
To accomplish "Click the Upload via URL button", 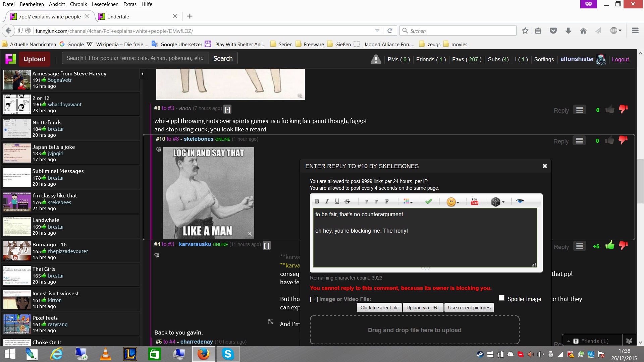I will point(423,308).
